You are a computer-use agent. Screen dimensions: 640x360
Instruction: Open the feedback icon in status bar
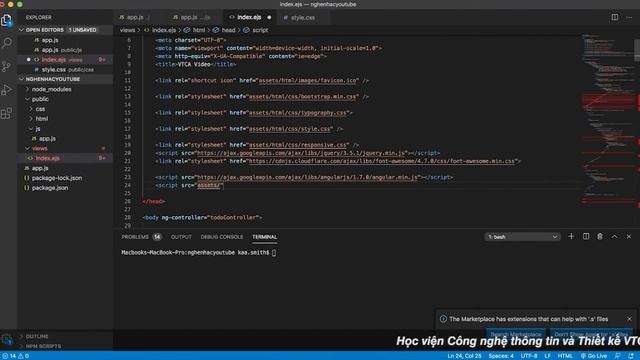pyautogui.click(x=618, y=356)
